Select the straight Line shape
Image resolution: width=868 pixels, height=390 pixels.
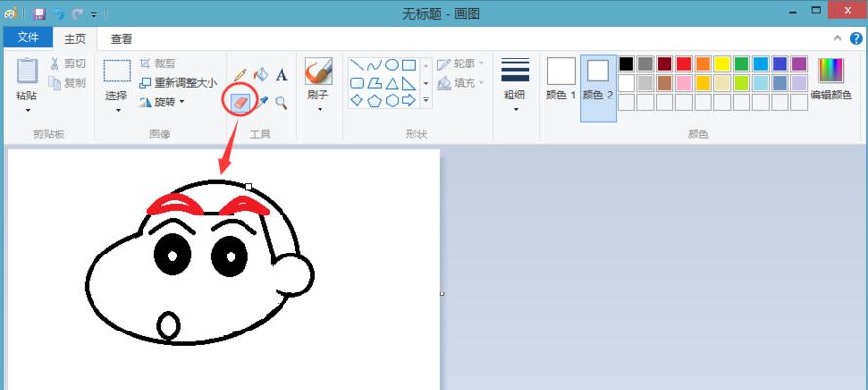tap(358, 65)
